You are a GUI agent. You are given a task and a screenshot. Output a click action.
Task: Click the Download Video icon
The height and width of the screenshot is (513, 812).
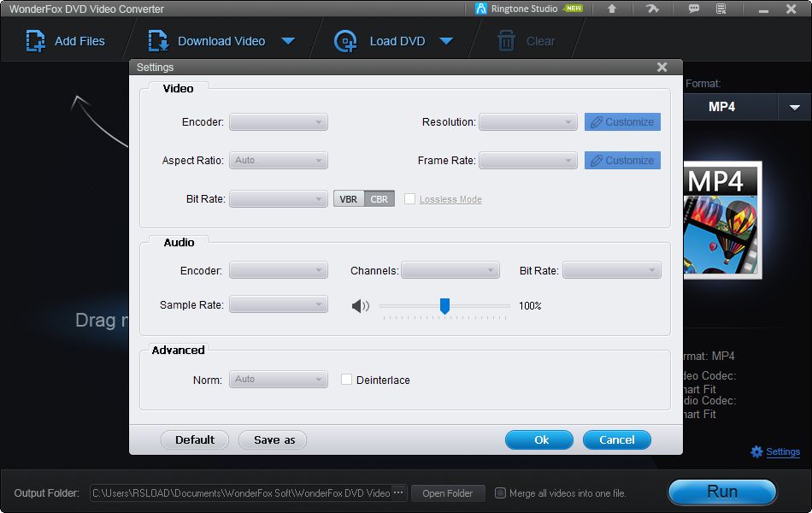158,41
